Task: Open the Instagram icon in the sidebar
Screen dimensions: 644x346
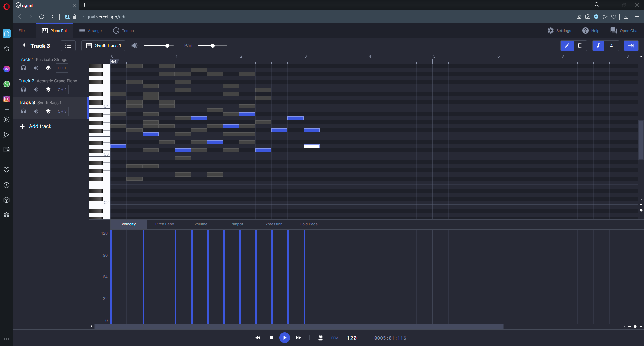Action: coord(6,99)
